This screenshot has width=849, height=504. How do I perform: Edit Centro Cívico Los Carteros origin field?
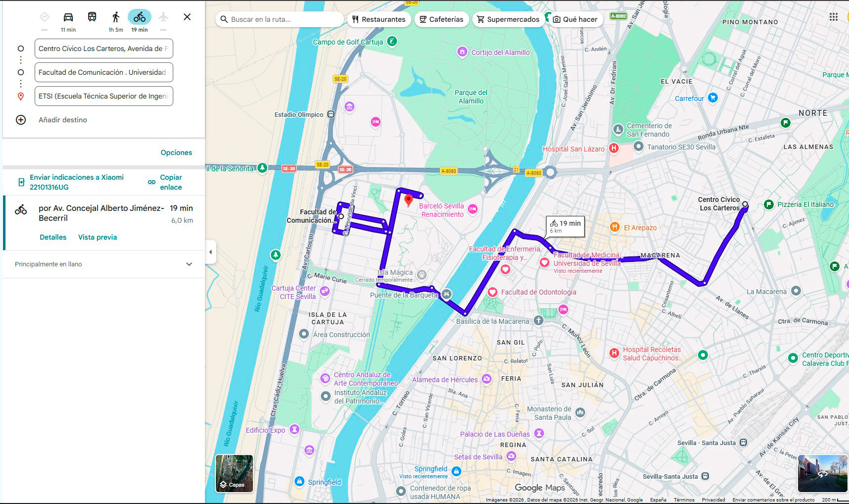[x=104, y=49]
